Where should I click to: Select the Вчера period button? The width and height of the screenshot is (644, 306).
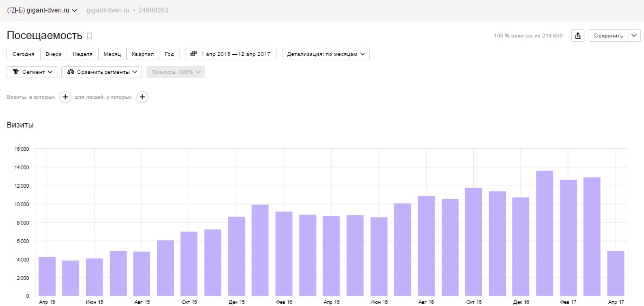tap(54, 54)
